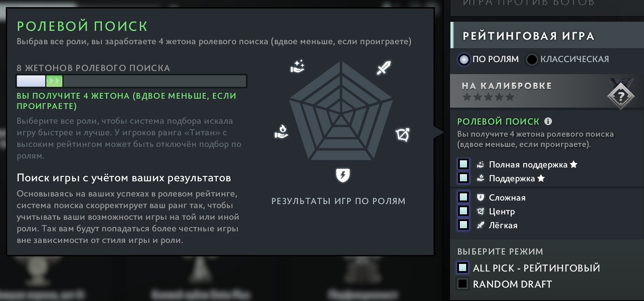
Task: Toggle the Полная поддержка role checkbox
Action: coord(463,164)
